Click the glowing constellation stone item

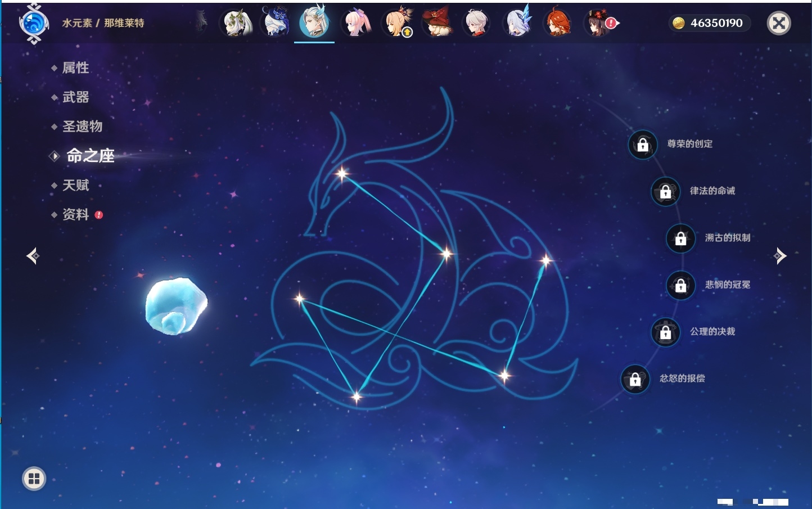[176, 305]
